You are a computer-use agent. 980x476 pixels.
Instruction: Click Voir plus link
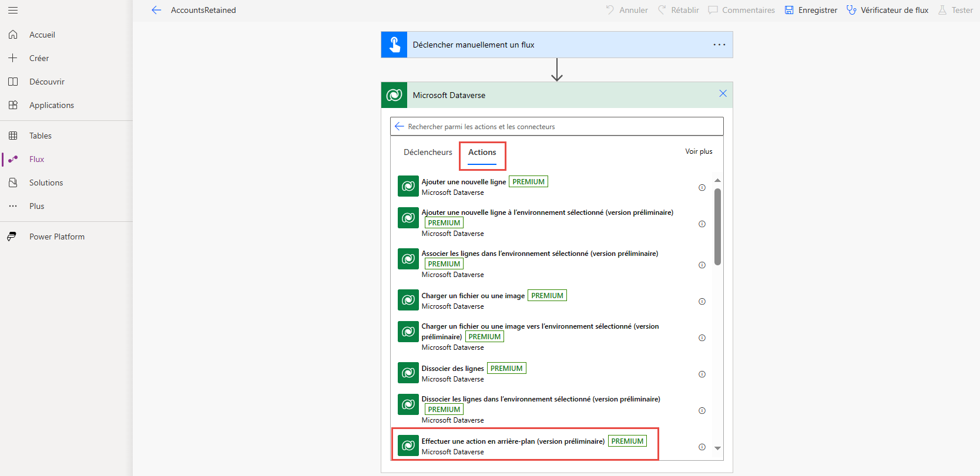(x=699, y=151)
